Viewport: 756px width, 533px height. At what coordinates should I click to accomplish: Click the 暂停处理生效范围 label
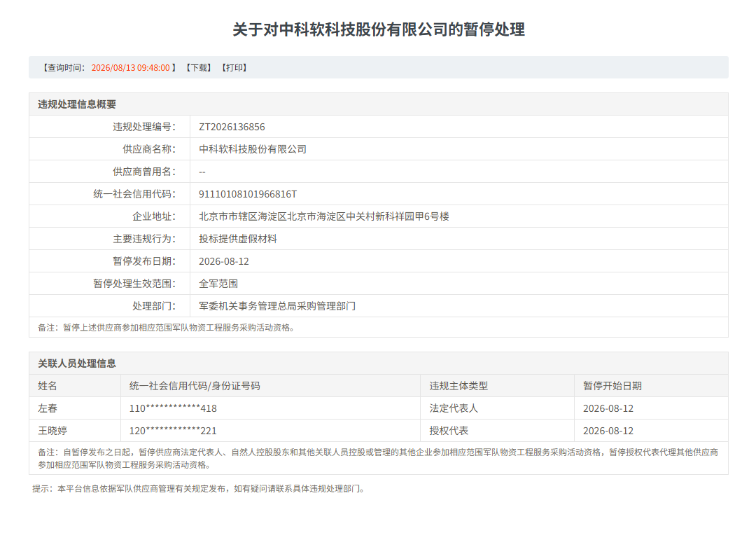[x=134, y=284]
